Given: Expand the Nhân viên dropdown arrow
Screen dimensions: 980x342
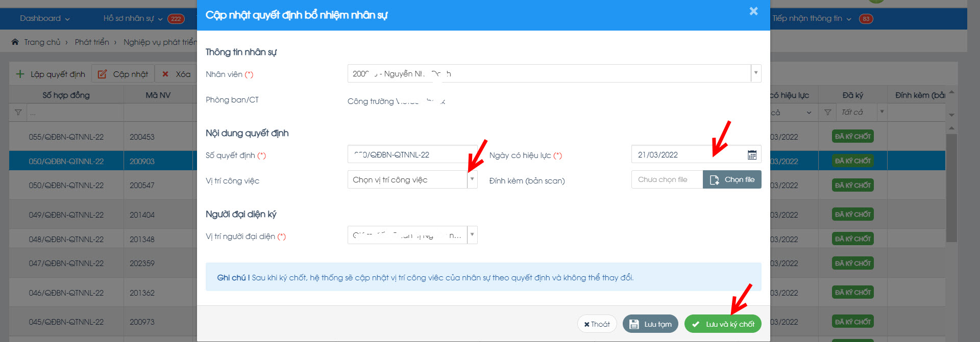Looking at the screenshot, I should pyautogui.click(x=756, y=73).
